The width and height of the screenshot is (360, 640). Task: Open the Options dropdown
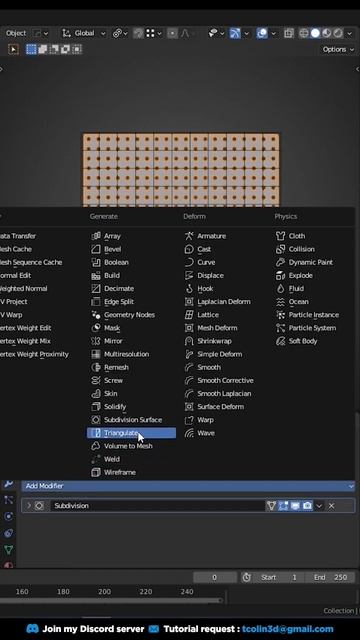[338, 49]
